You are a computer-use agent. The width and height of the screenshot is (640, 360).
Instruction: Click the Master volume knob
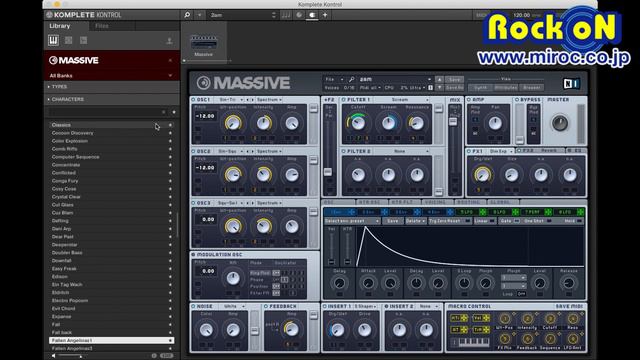pos(560,123)
